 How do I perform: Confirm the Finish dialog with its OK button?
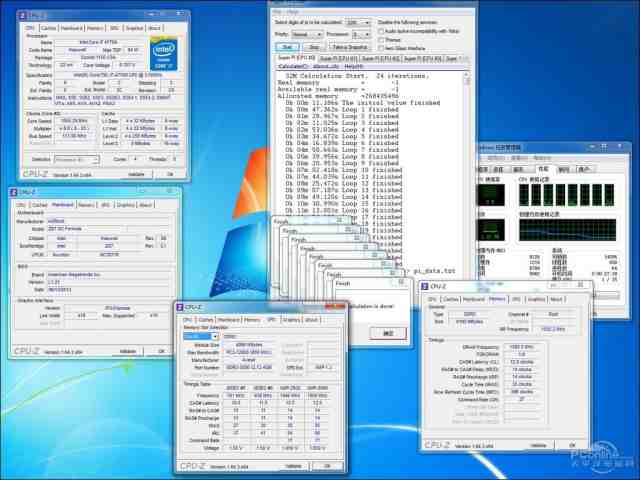(388, 333)
